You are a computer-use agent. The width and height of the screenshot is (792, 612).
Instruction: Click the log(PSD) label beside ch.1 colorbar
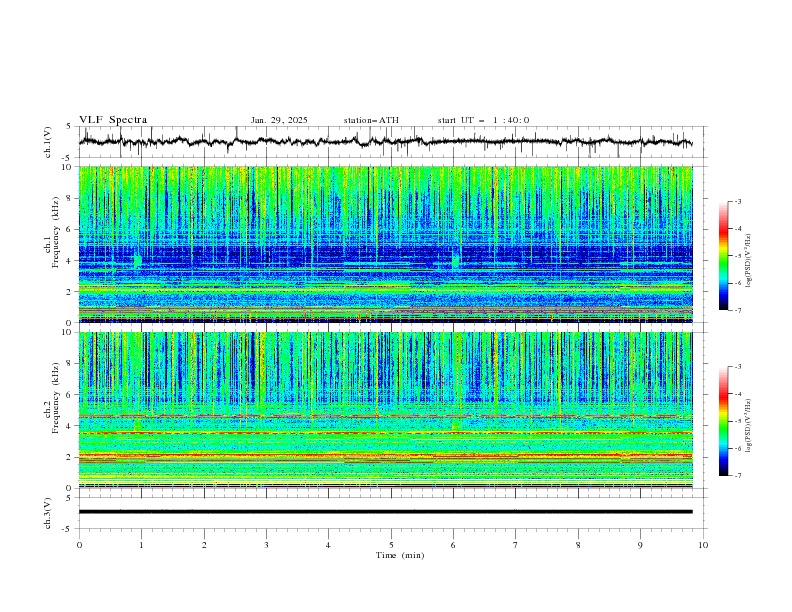point(748,261)
